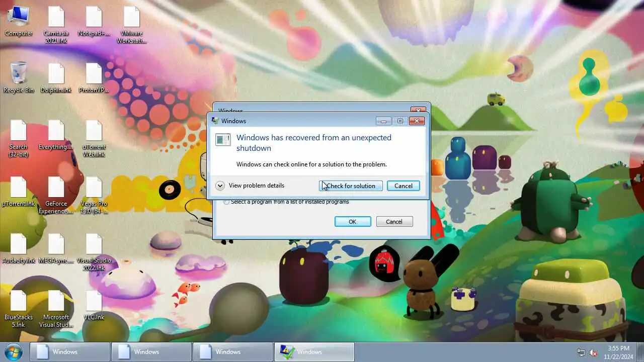Select the VLC.lnk desktop shortcut
The image size is (644, 362).
pyautogui.click(x=94, y=305)
